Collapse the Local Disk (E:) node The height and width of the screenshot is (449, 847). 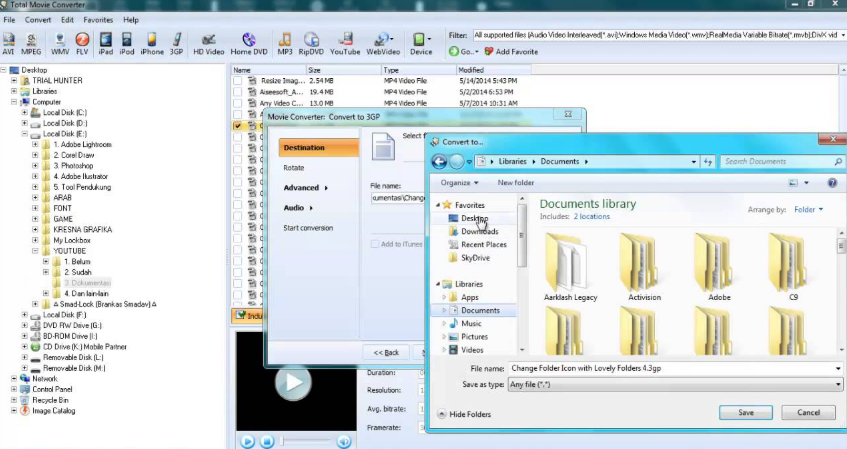tap(25, 134)
